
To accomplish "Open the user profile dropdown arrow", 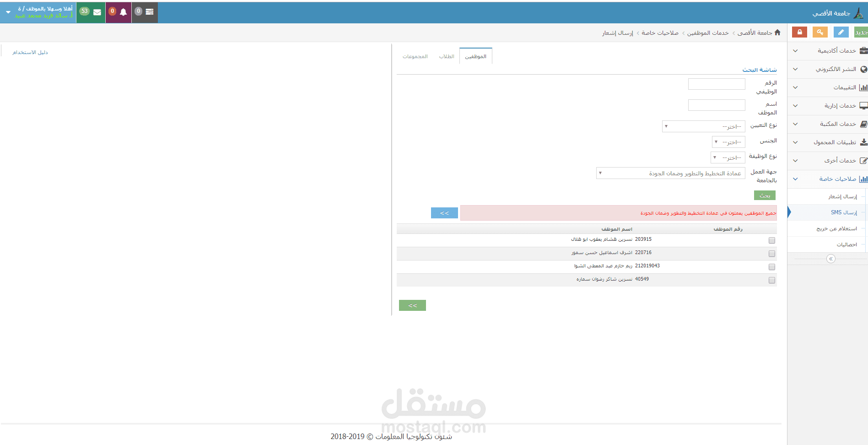I will 8,12.
